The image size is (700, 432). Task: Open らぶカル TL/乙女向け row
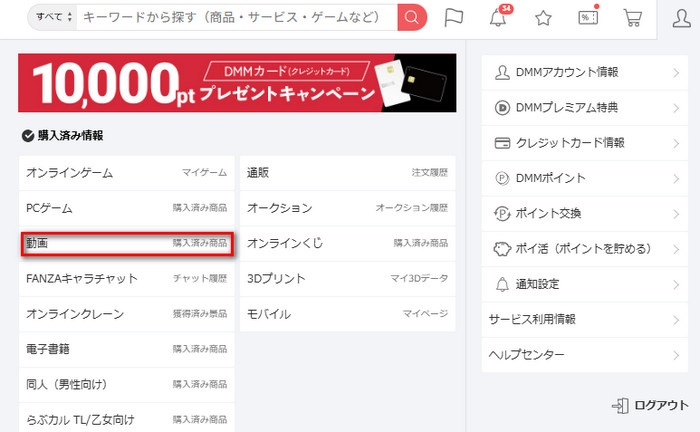(127, 419)
